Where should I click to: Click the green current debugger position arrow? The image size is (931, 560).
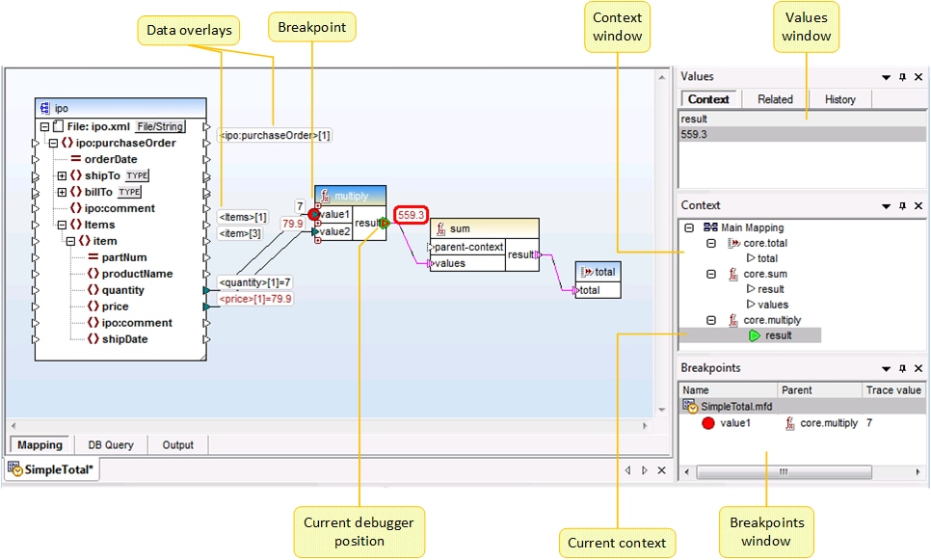point(385,223)
